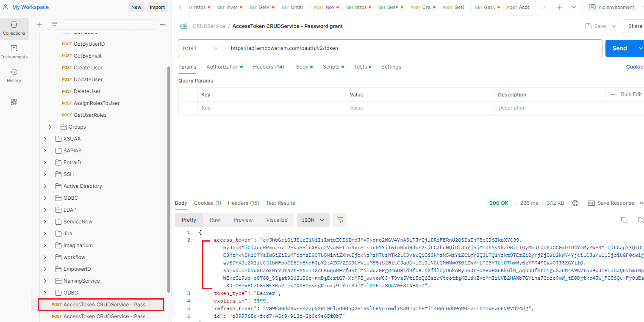
Task: Expand the Active Directory folder
Action: point(45,186)
